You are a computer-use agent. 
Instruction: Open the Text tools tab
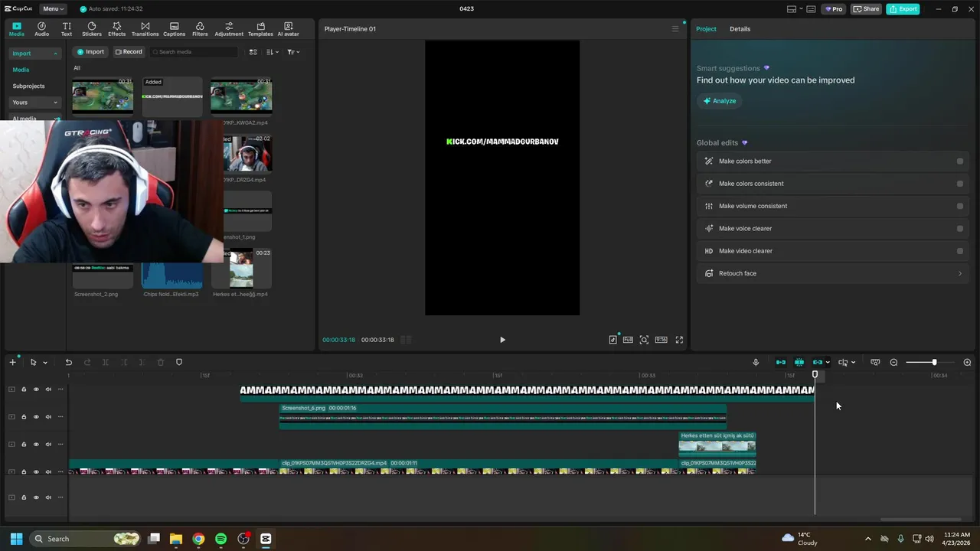pos(67,29)
